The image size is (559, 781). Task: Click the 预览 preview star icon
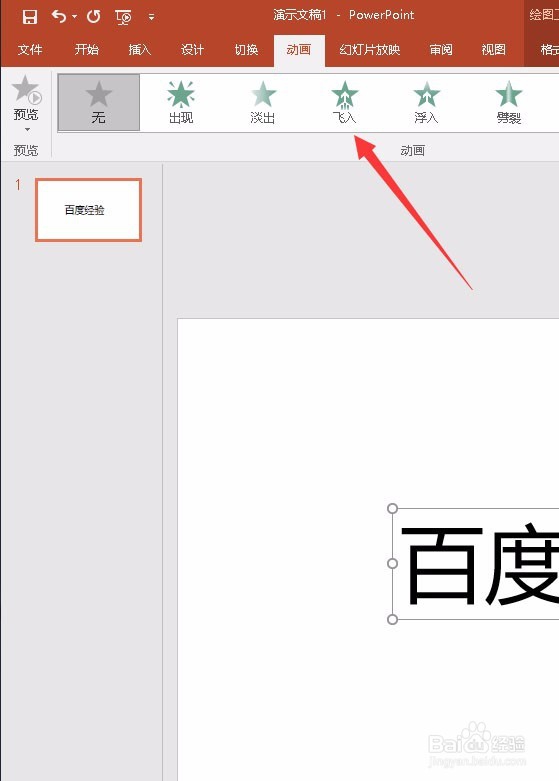click(26, 89)
